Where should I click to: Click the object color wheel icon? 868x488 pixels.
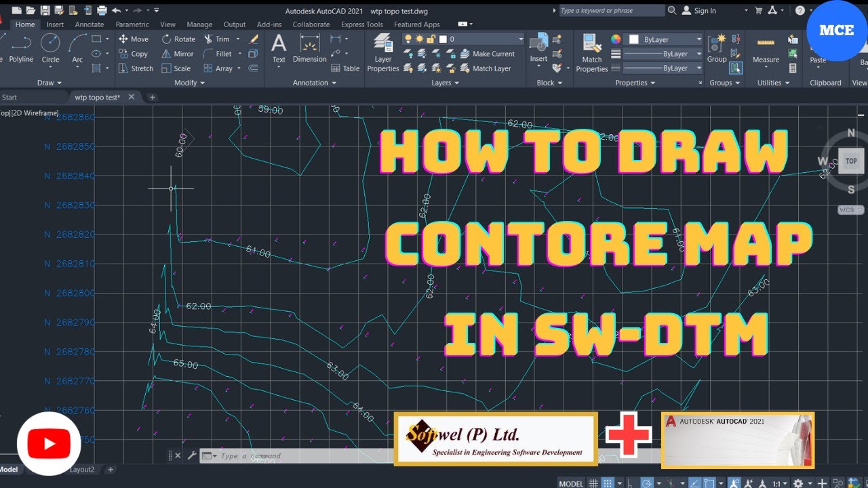(616, 39)
